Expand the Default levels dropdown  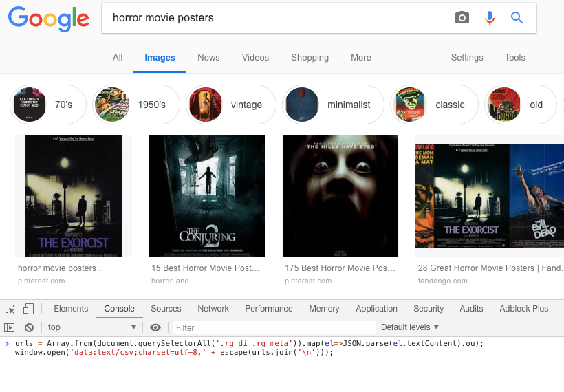(x=410, y=327)
